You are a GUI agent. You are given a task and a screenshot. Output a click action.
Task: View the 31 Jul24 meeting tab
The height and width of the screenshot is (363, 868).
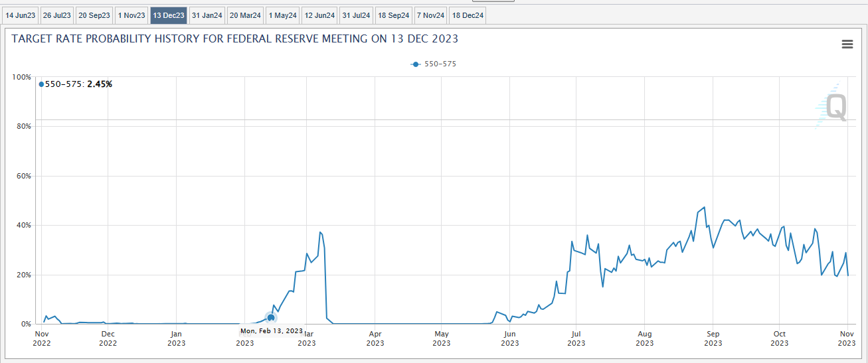click(357, 15)
